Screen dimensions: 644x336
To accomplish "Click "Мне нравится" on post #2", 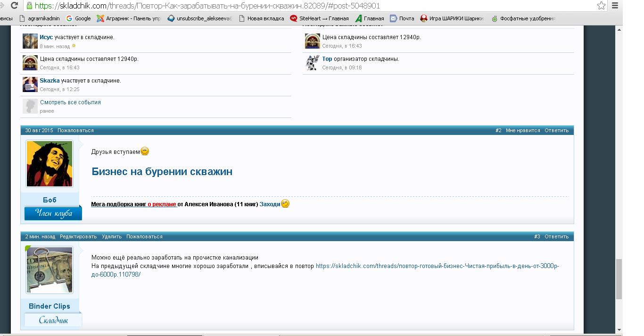I will click(523, 130).
